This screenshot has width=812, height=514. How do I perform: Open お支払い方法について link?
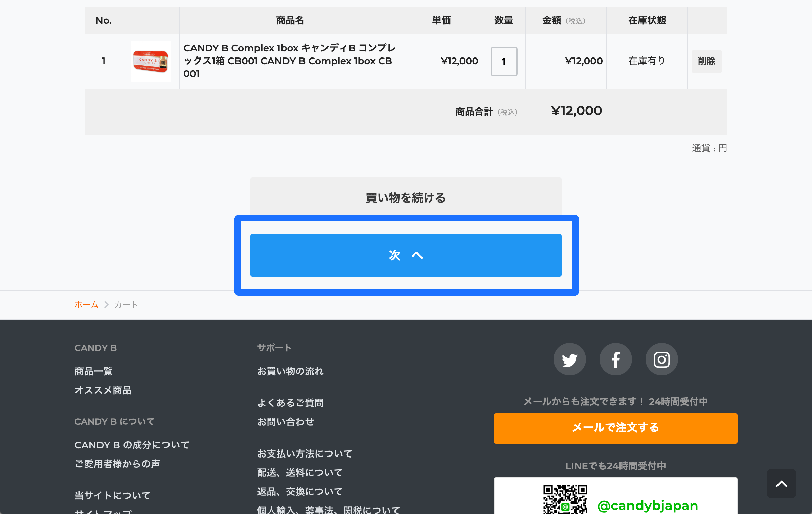click(304, 453)
